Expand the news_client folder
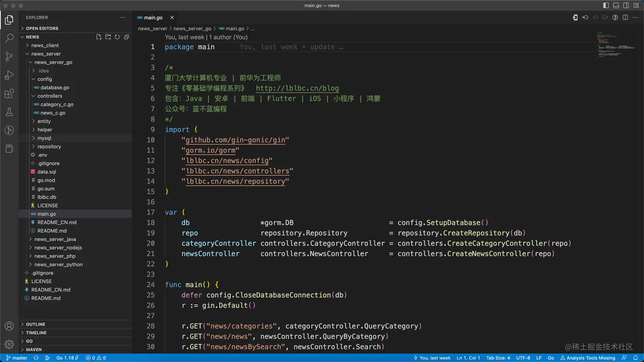The height and width of the screenshot is (362, 644). pos(75,46)
